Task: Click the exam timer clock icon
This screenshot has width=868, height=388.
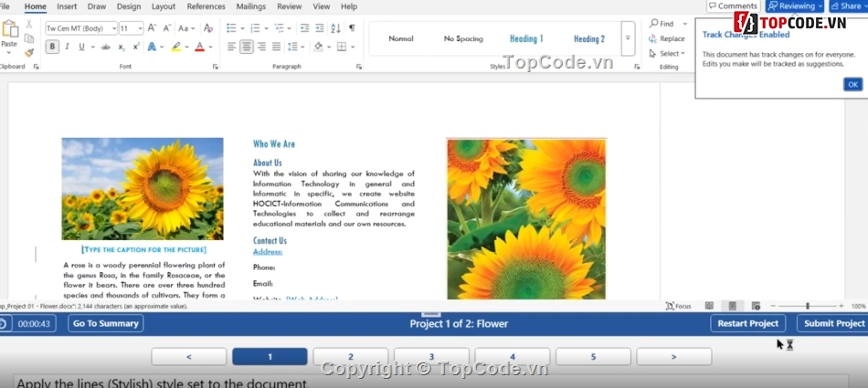Action: (x=4, y=324)
